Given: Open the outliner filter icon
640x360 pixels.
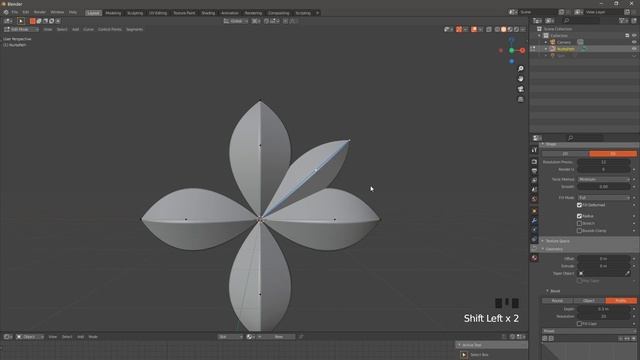Looking at the screenshot, I should (x=623, y=21).
